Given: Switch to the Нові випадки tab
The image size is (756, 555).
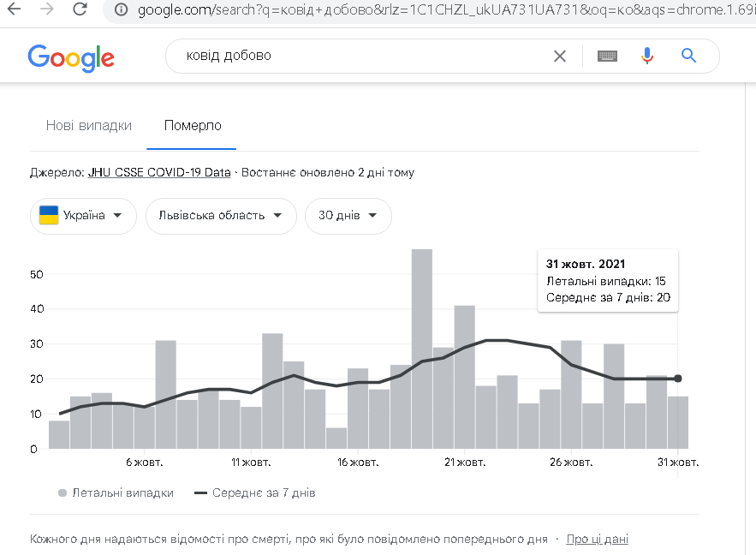Looking at the screenshot, I should [89, 125].
